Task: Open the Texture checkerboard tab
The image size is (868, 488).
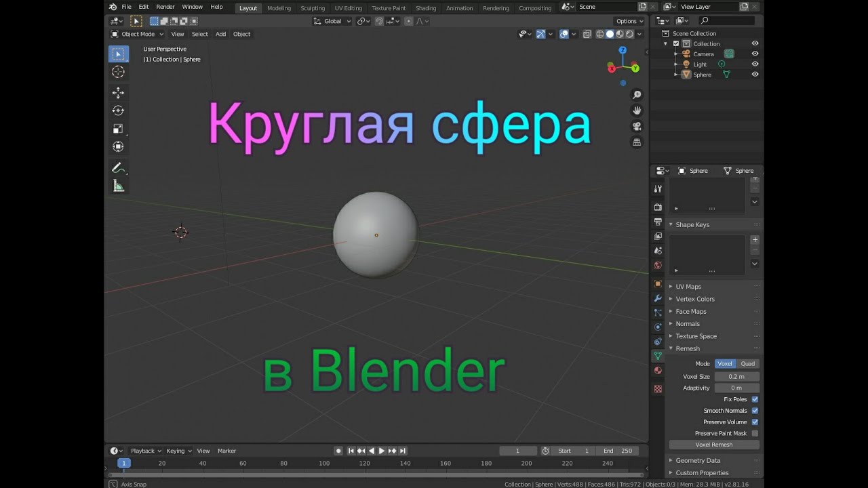Action: 658,389
